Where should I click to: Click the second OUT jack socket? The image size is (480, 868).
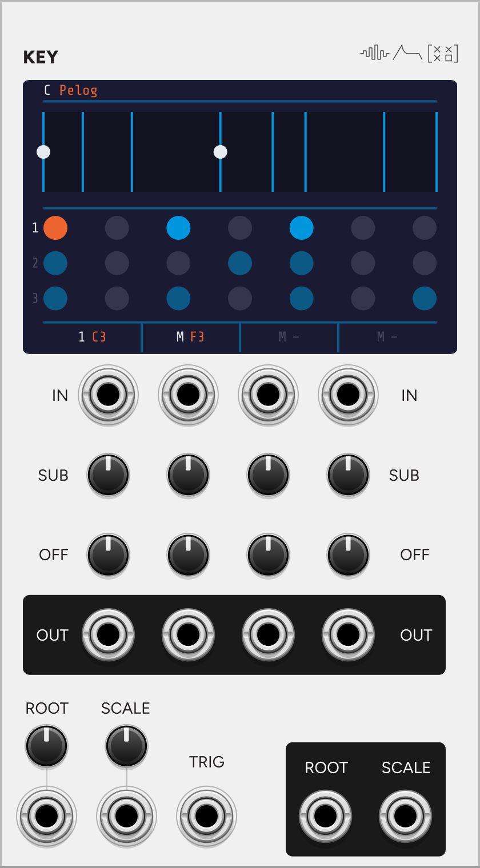(x=188, y=634)
